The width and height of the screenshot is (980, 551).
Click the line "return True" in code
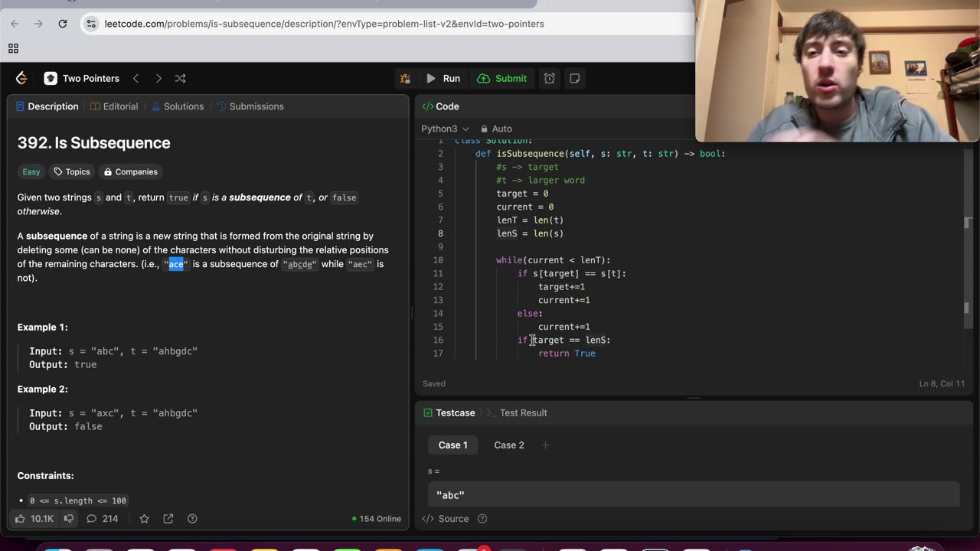click(567, 354)
